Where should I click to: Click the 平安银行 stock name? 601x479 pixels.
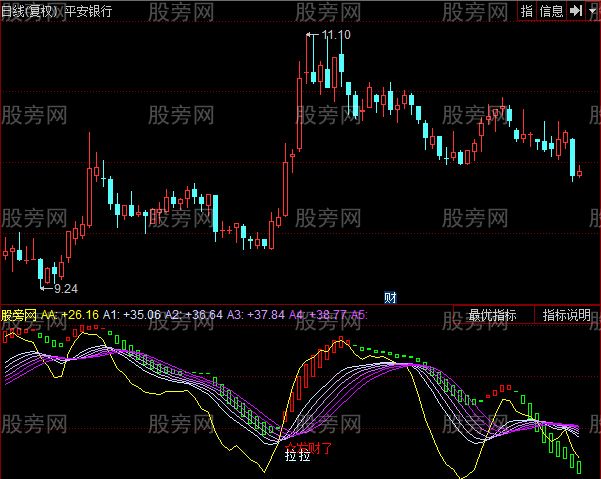(88, 10)
